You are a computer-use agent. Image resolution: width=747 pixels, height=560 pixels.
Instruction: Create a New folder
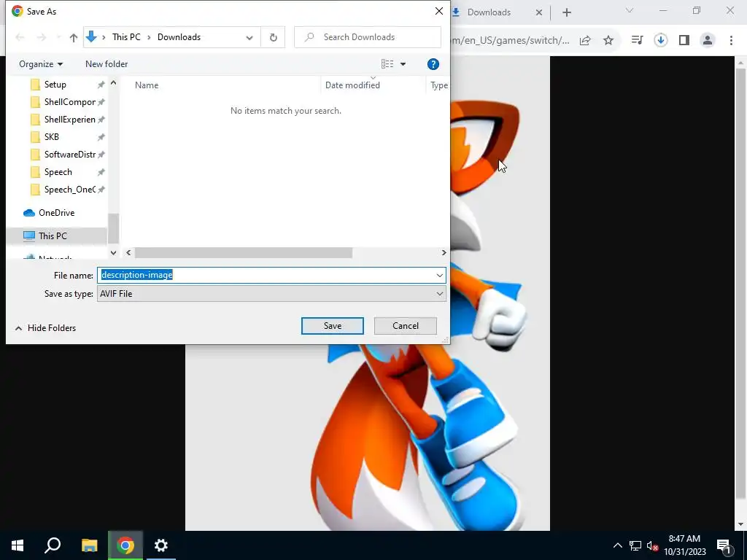tap(107, 64)
